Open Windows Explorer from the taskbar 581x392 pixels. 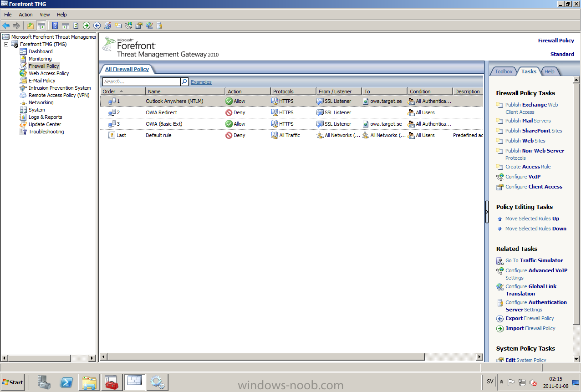point(89,382)
